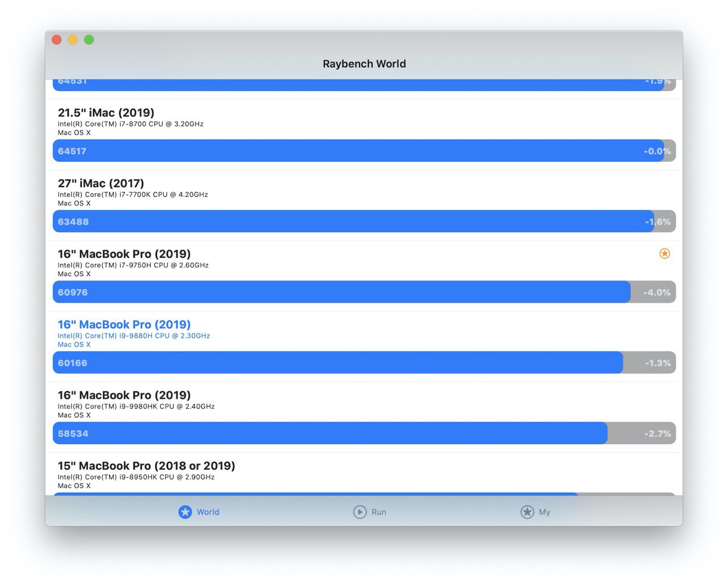Viewport: 728px width, 586px height.
Task: Click the score bar showing 60166
Action: (x=364, y=362)
